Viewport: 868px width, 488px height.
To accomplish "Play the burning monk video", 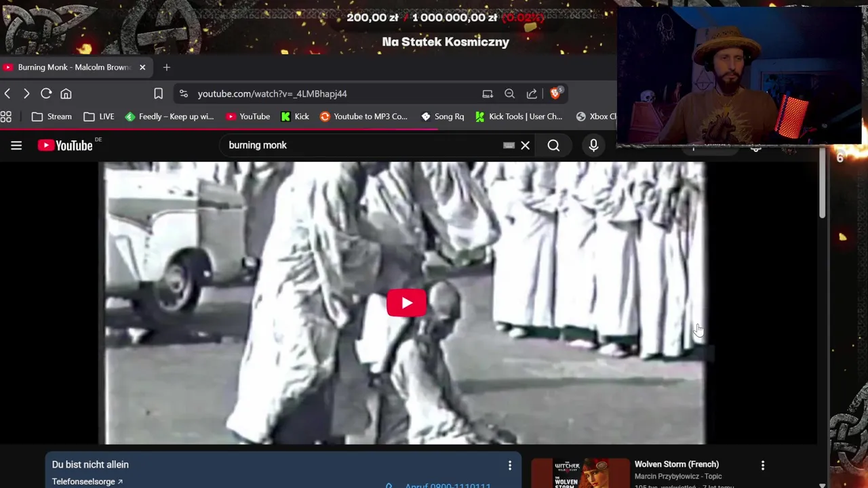I will [x=406, y=303].
